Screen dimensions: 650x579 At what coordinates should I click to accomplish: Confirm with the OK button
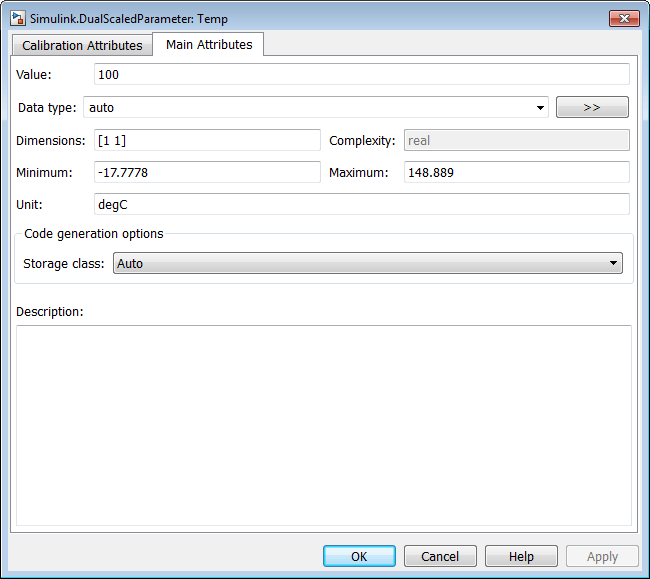pyautogui.click(x=359, y=556)
